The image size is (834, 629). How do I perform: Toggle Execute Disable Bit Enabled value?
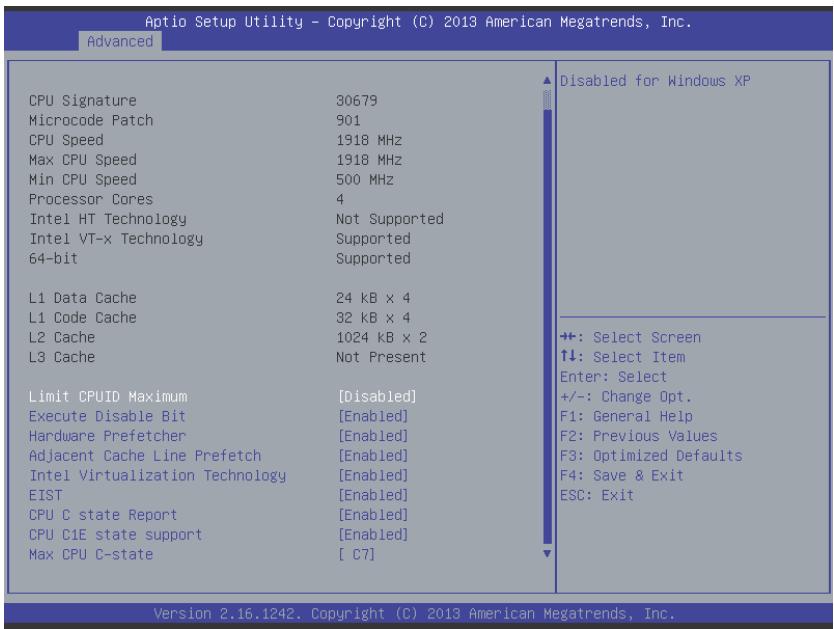pos(373,416)
